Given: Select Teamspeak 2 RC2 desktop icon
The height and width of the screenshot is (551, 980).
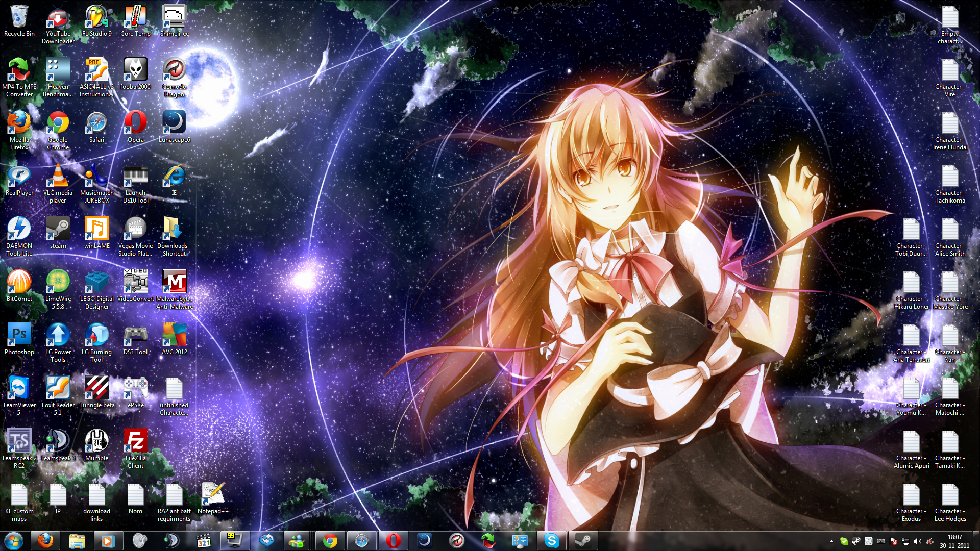Looking at the screenshot, I should click(x=19, y=448).
